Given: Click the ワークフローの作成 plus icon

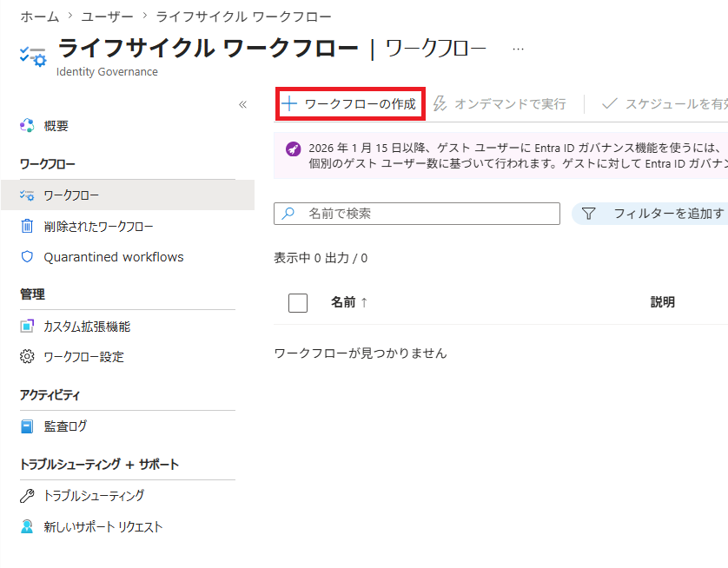Looking at the screenshot, I should coord(289,103).
